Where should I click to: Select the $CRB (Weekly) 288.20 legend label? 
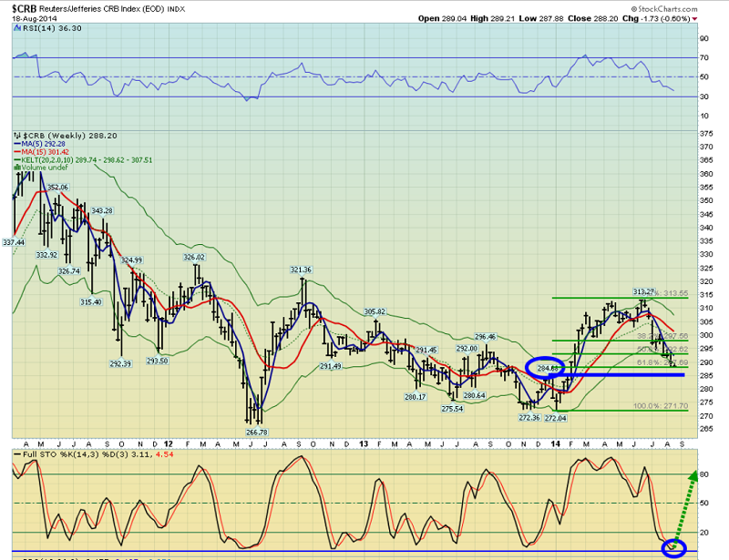[x=70, y=136]
